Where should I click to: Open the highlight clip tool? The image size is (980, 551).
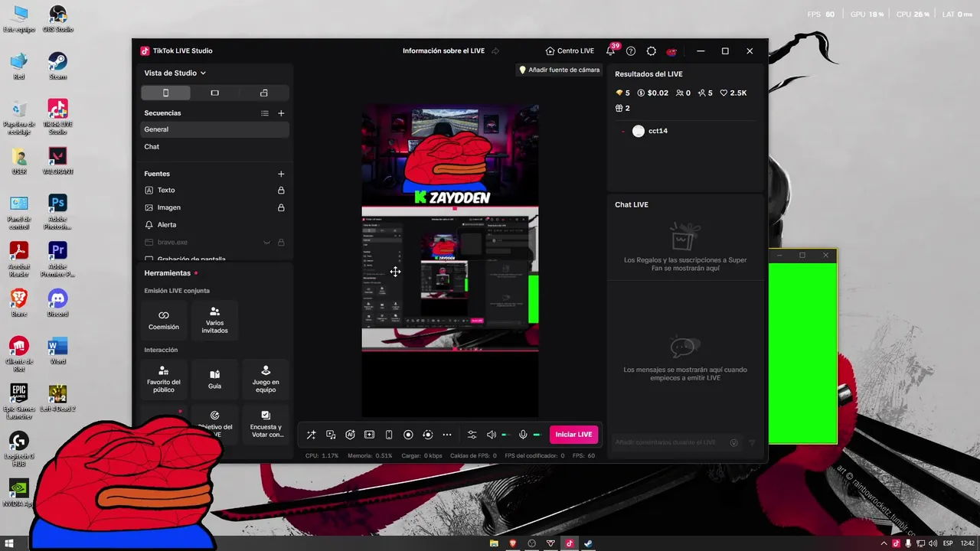(369, 435)
